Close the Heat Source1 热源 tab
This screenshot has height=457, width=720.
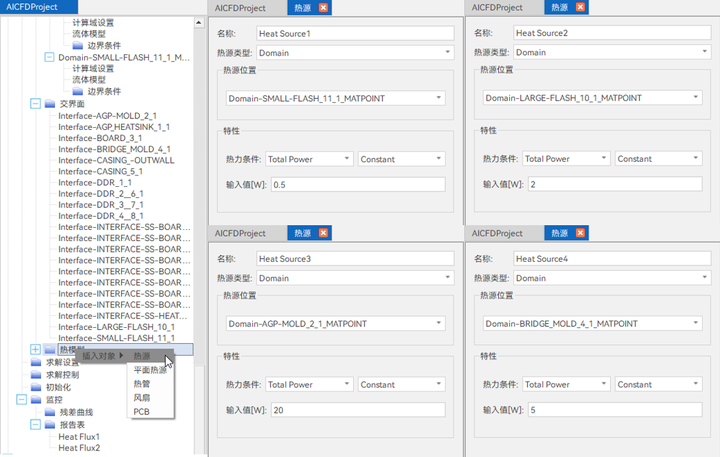(323, 8)
